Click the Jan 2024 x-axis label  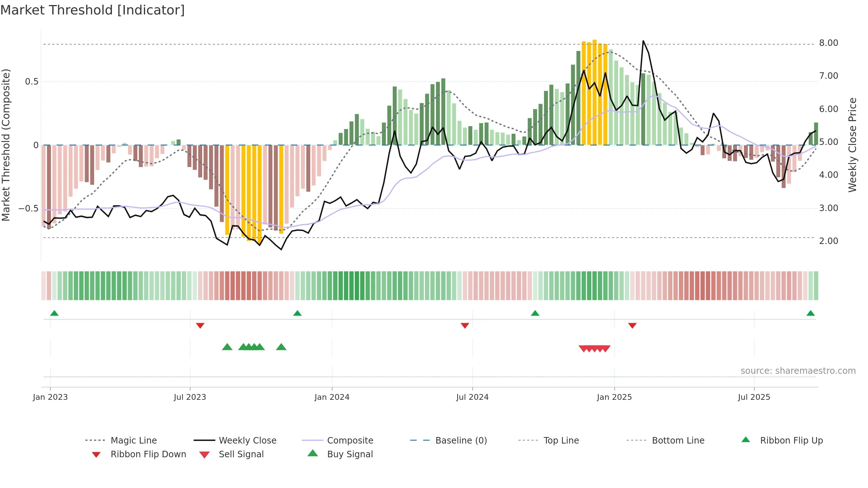tap(332, 397)
